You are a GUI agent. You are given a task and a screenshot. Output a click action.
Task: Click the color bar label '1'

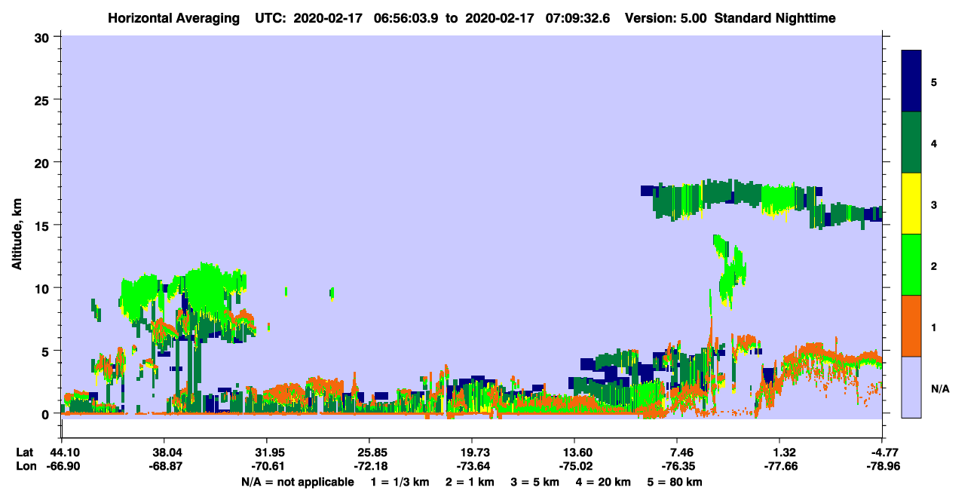[934, 327]
